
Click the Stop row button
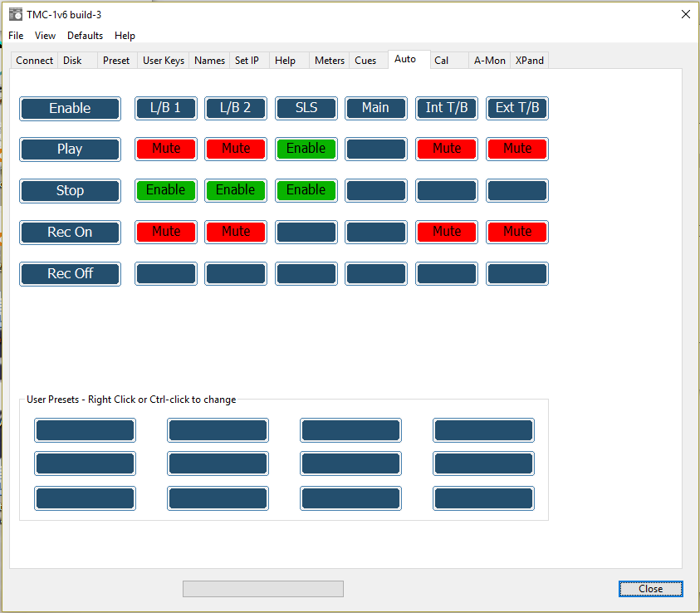(70, 191)
